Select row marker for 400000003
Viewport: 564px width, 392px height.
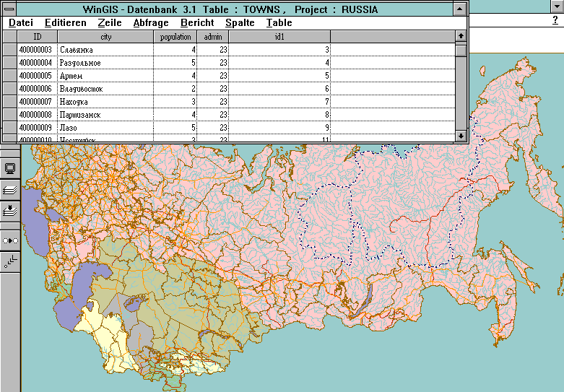[x=9, y=50]
